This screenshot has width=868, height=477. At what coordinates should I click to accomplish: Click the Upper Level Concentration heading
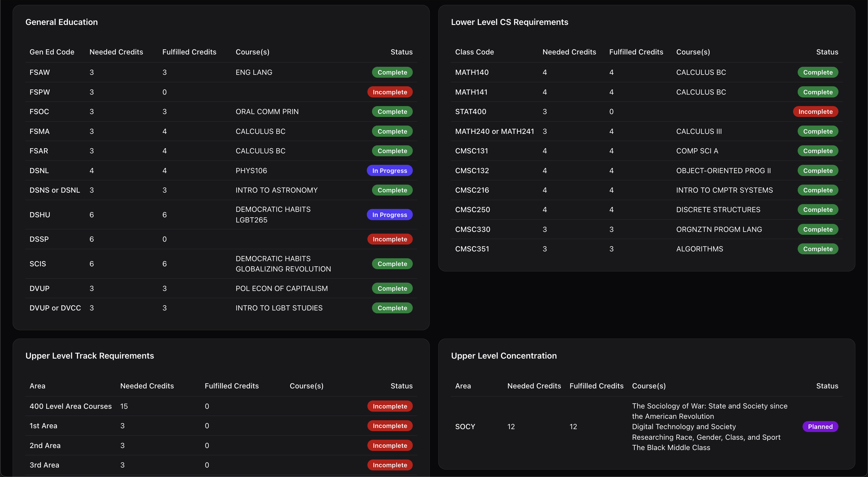pos(503,355)
